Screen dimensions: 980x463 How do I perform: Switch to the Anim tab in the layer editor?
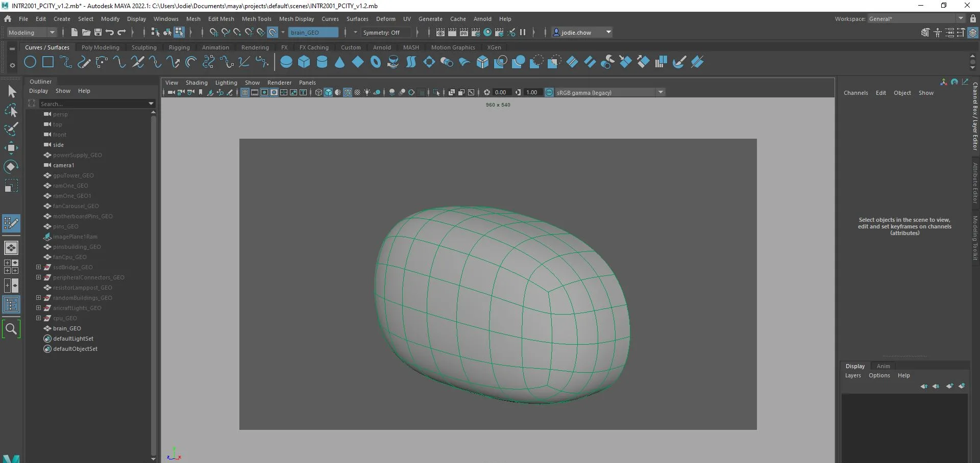pos(883,366)
